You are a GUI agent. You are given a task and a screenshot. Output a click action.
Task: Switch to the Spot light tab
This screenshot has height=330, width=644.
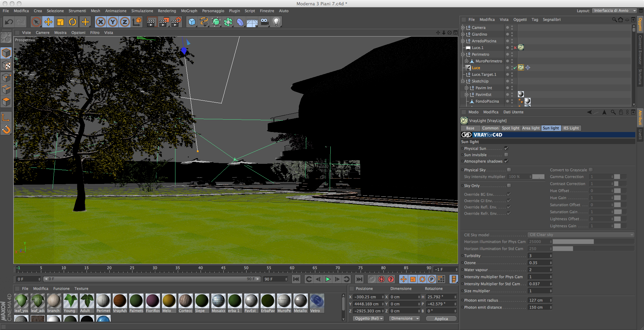511,128
